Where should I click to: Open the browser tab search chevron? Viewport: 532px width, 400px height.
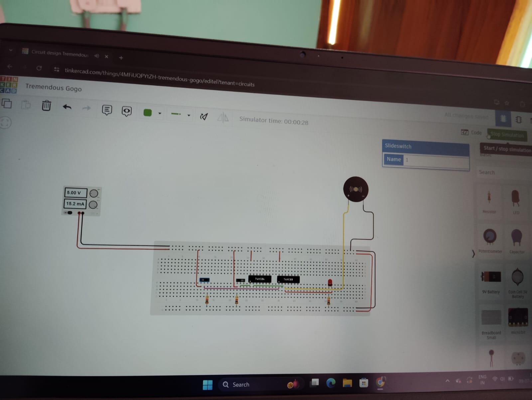(x=11, y=50)
